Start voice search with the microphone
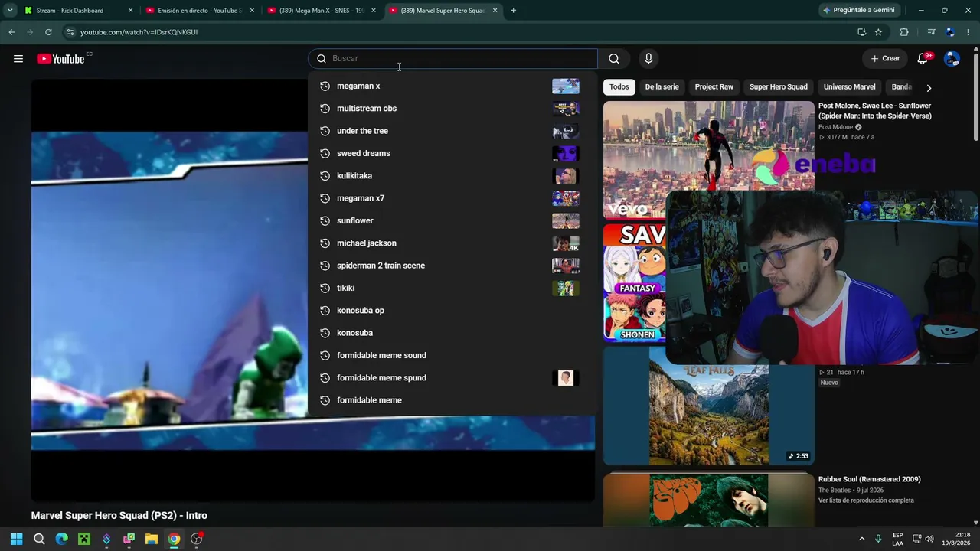 (648, 59)
